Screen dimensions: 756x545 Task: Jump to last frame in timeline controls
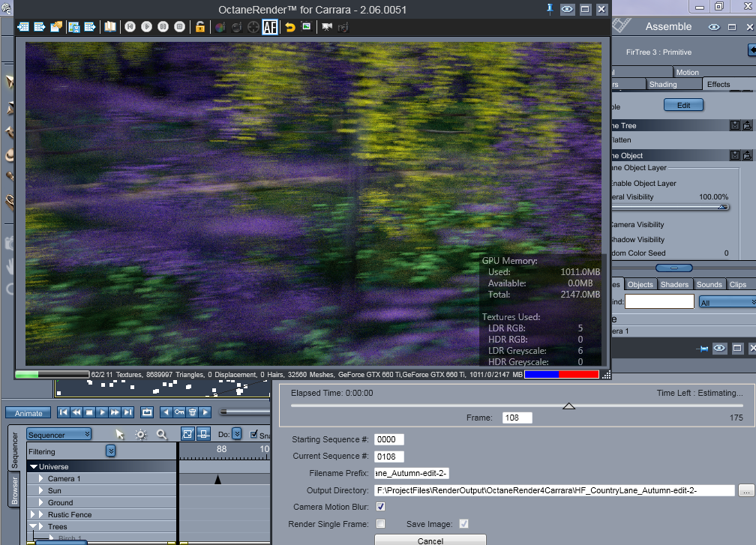(x=127, y=412)
